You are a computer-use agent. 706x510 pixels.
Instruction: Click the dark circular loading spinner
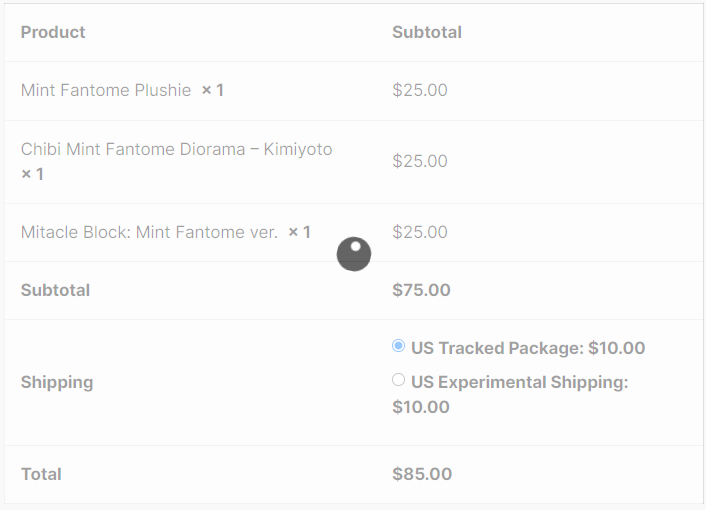(x=354, y=254)
